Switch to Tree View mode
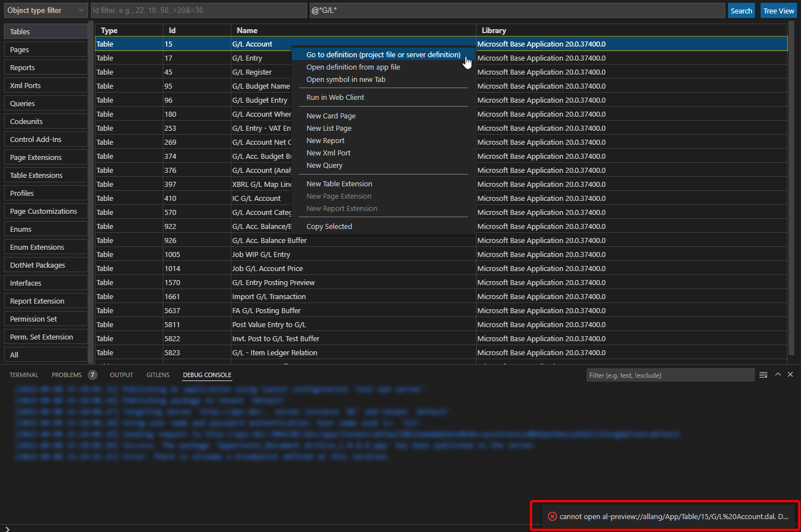 pyautogui.click(x=779, y=10)
